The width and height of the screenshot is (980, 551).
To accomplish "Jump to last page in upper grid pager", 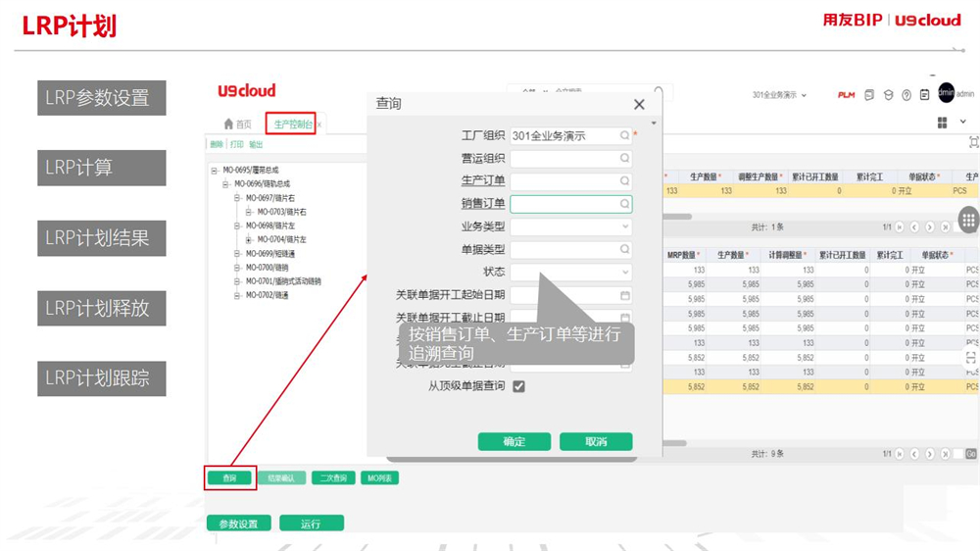I will pyautogui.click(x=945, y=227).
